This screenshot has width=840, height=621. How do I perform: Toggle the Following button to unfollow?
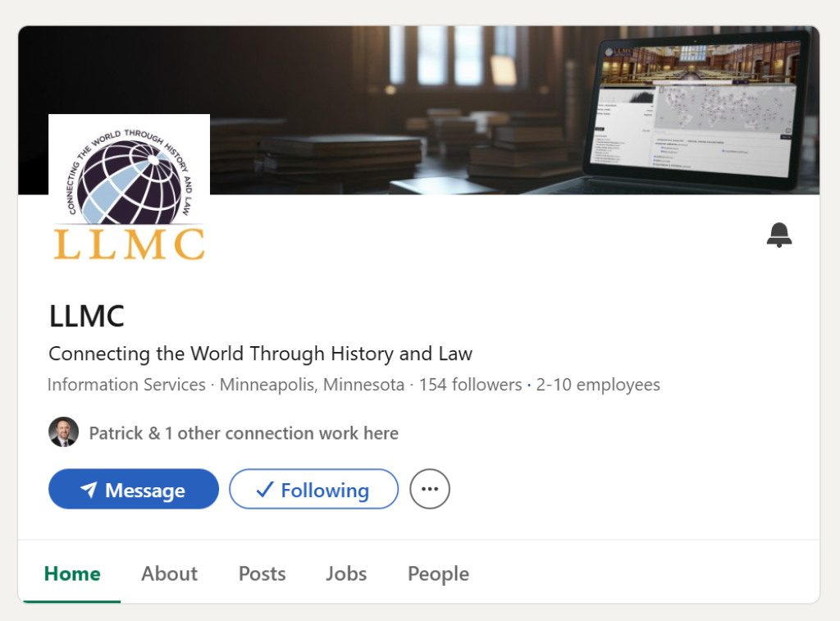coord(314,489)
